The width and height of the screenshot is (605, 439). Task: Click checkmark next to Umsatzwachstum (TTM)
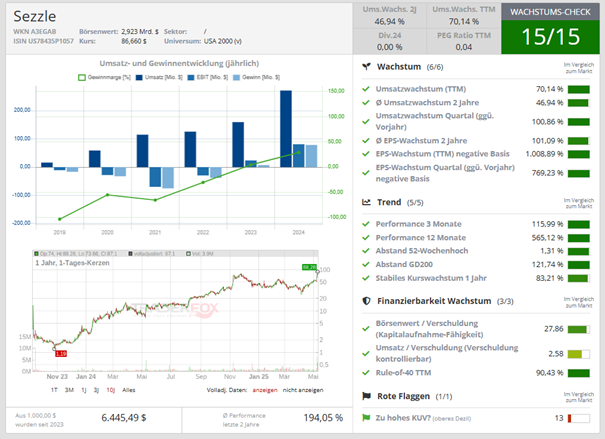(x=366, y=89)
